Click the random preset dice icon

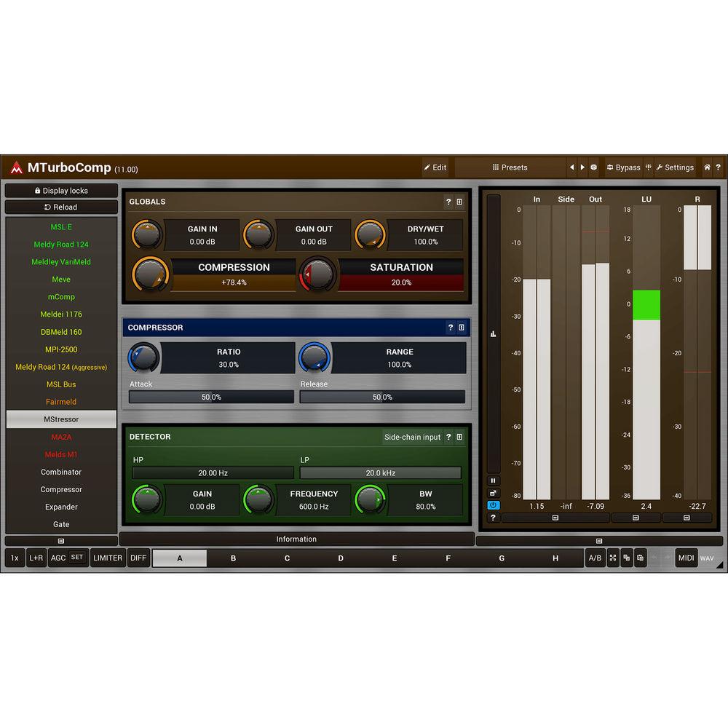(x=593, y=167)
